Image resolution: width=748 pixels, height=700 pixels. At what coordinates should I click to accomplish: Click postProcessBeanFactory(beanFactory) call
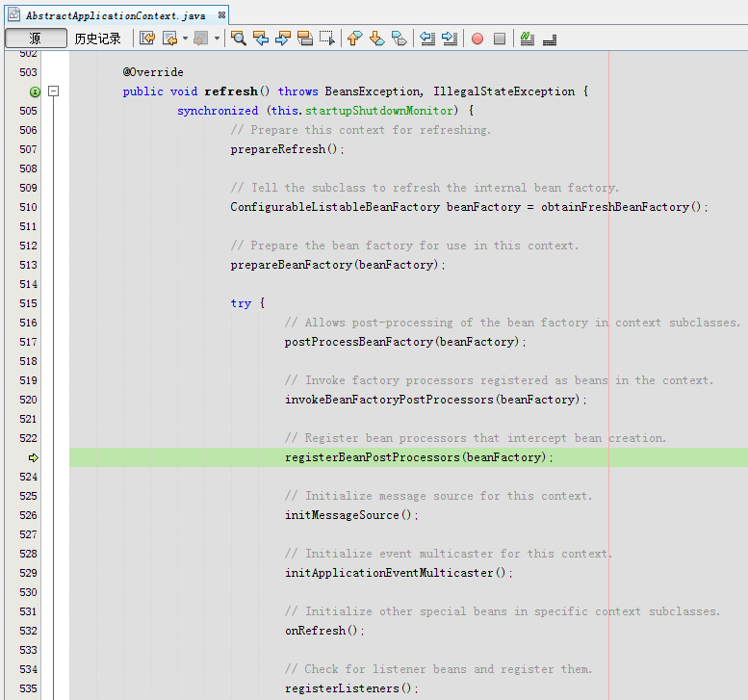(x=405, y=342)
